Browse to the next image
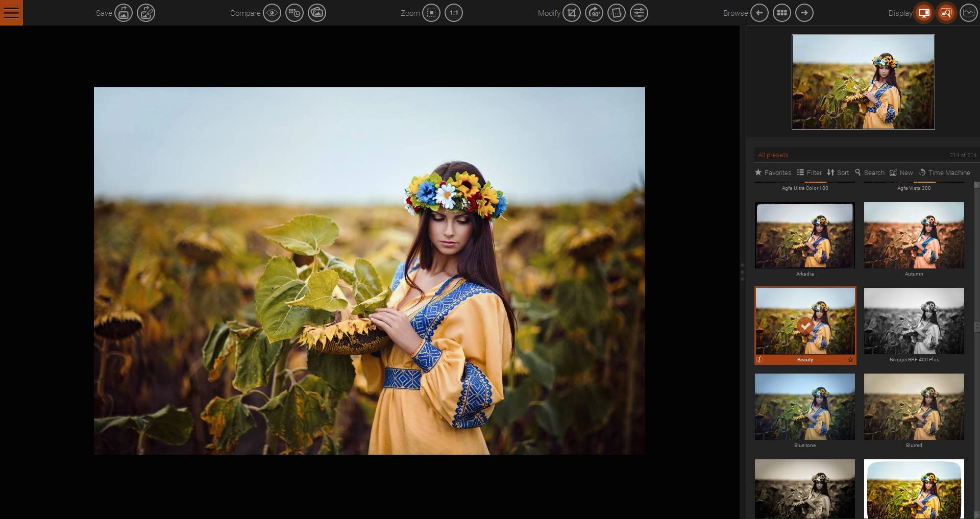Image resolution: width=980 pixels, height=519 pixels. pyautogui.click(x=804, y=13)
